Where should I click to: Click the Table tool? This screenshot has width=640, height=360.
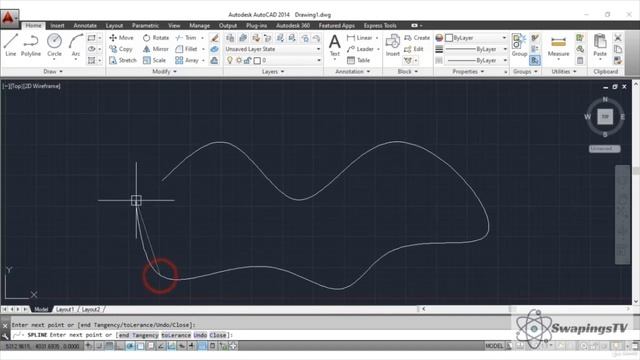pyautogui.click(x=358, y=60)
